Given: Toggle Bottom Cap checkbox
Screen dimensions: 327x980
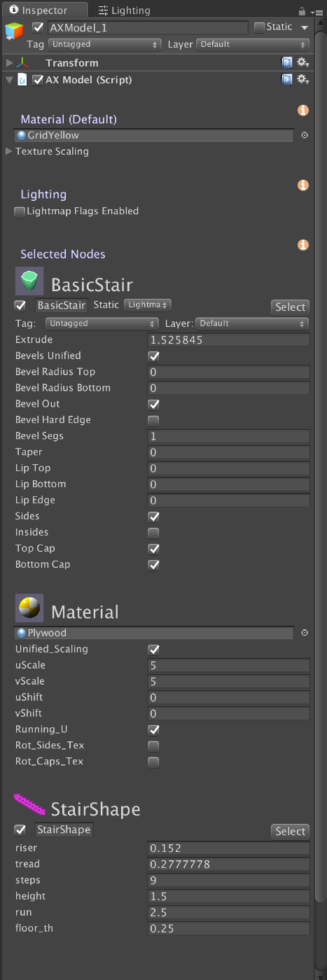Looking at the screenshot, I should (x=153, y=565).
